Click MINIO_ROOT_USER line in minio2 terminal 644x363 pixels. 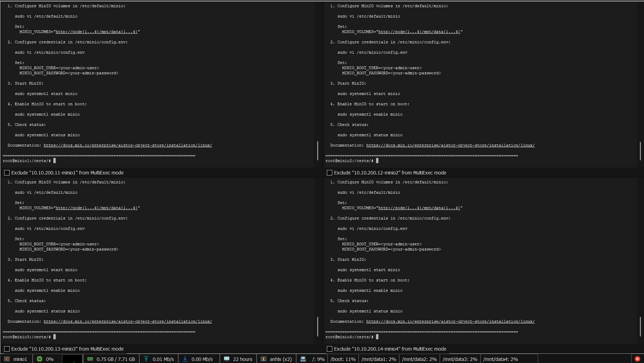coord(382,68)
